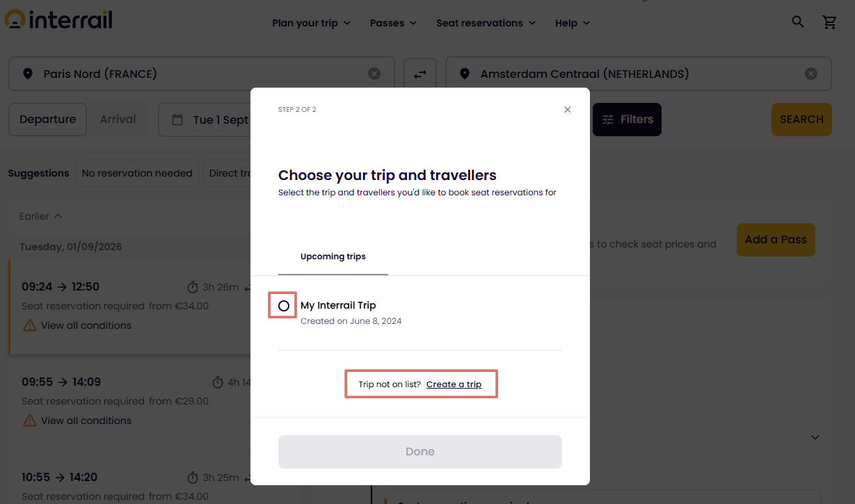Image resolution: width=855 pixels, height=504 pixels.
Task: Expand the Plan your trip menu
Action: tap(312, 23)
